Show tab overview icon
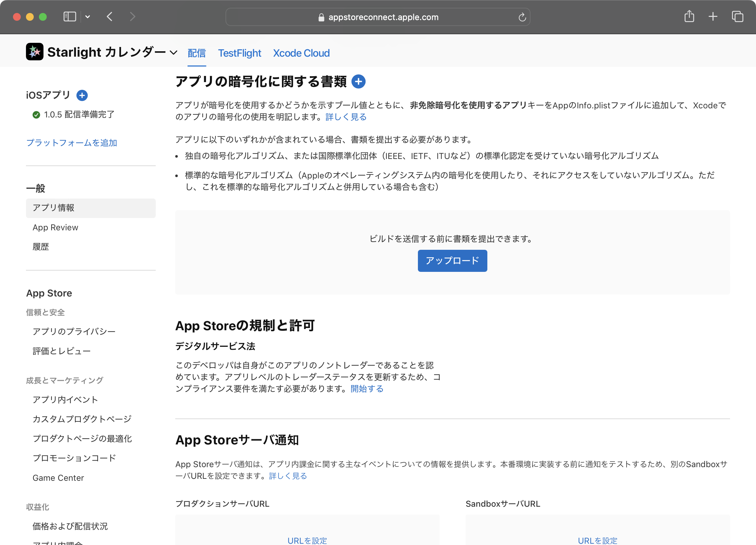The height and width of the screenshot is (545, 756). 737,16
